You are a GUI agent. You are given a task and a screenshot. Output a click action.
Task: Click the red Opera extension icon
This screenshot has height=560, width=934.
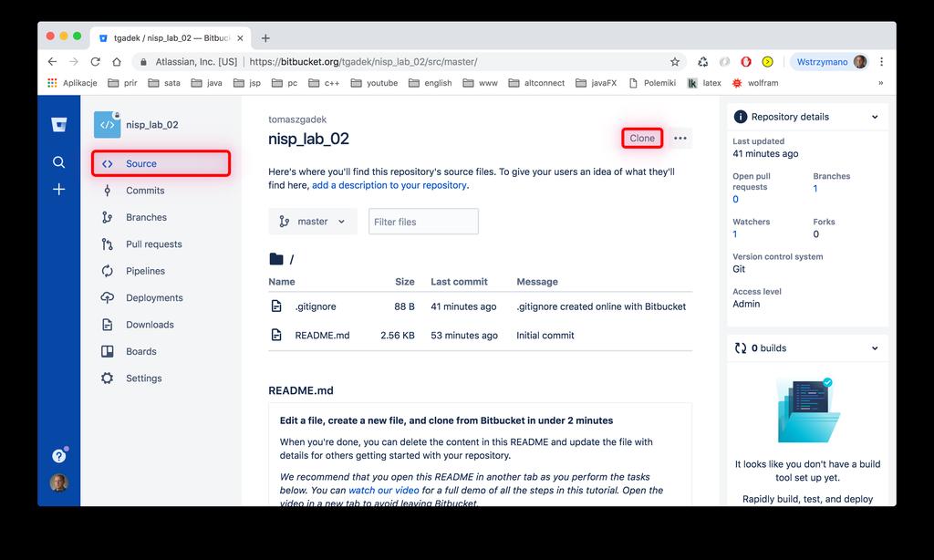coord(746,61)
